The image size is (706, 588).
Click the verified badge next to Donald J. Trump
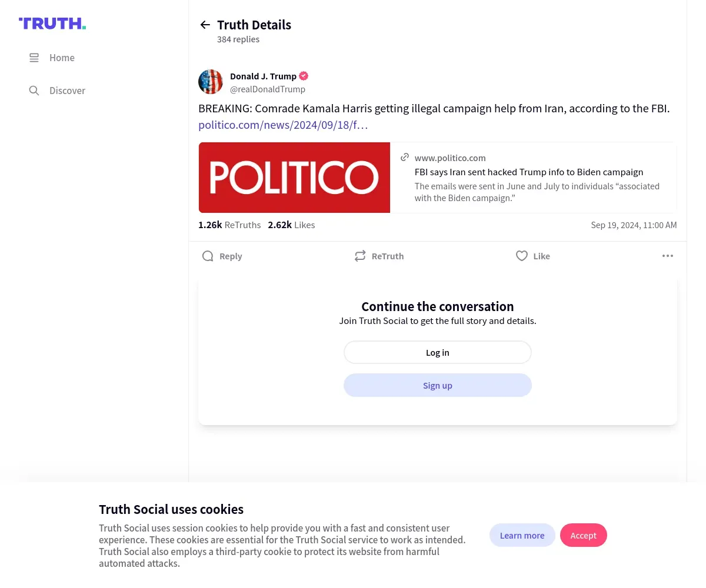(304, 76)
